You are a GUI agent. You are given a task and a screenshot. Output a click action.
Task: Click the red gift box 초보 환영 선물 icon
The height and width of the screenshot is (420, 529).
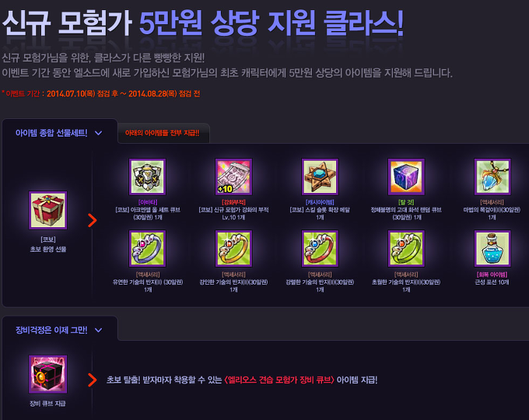pos(47,210)
